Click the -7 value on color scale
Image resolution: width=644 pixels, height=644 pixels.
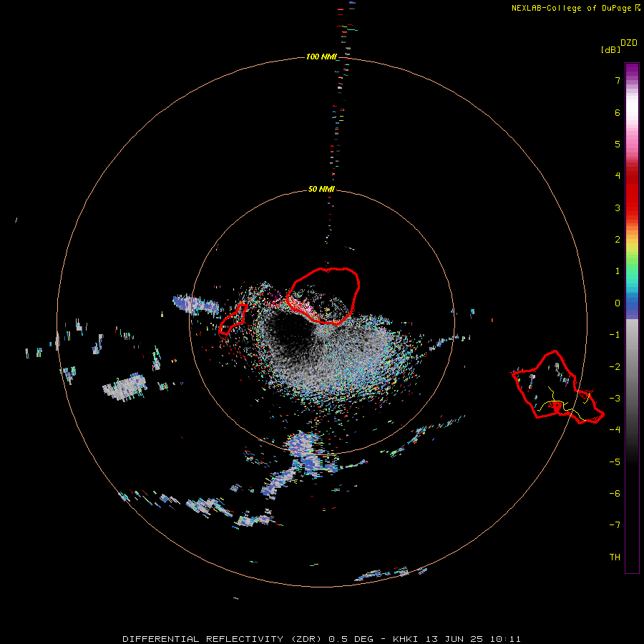[615, 525]
